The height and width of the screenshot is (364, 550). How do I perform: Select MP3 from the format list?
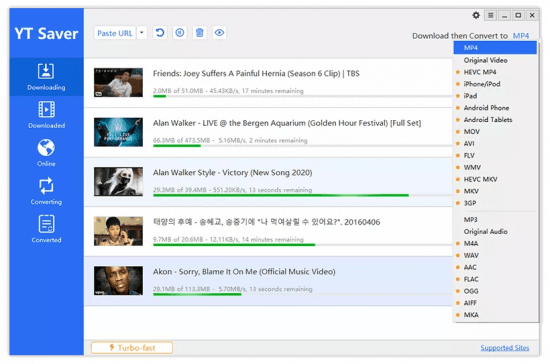470,220
